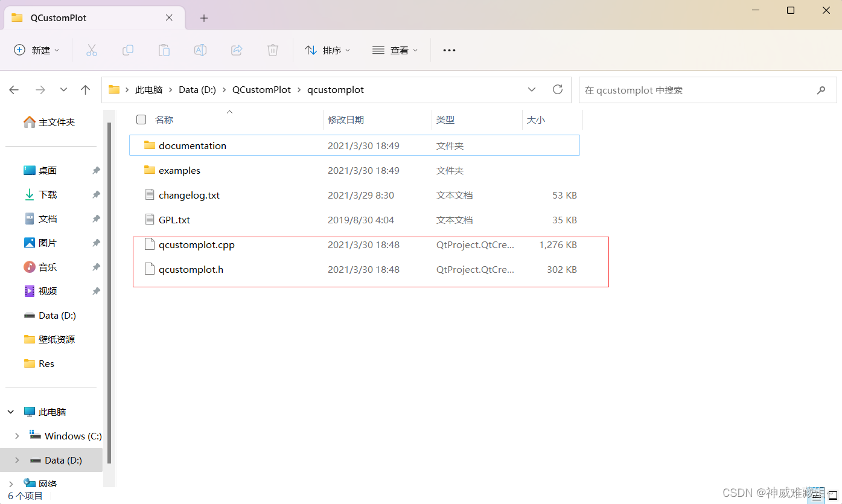Unpin 音乐 using its pin icon
Screen dimensions: 842x504
[96, 267]
